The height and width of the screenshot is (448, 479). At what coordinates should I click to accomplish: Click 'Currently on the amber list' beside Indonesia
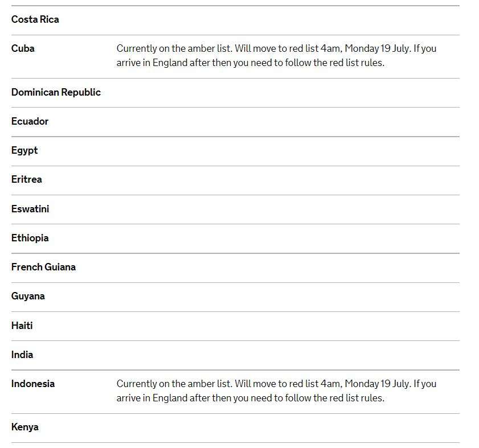[174, 384]
